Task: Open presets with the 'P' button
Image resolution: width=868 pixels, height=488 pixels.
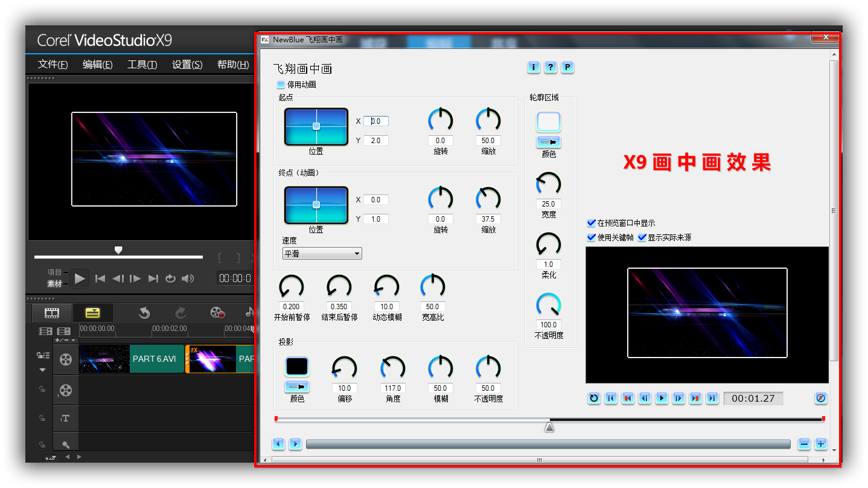Action: [x=567, y=67]
